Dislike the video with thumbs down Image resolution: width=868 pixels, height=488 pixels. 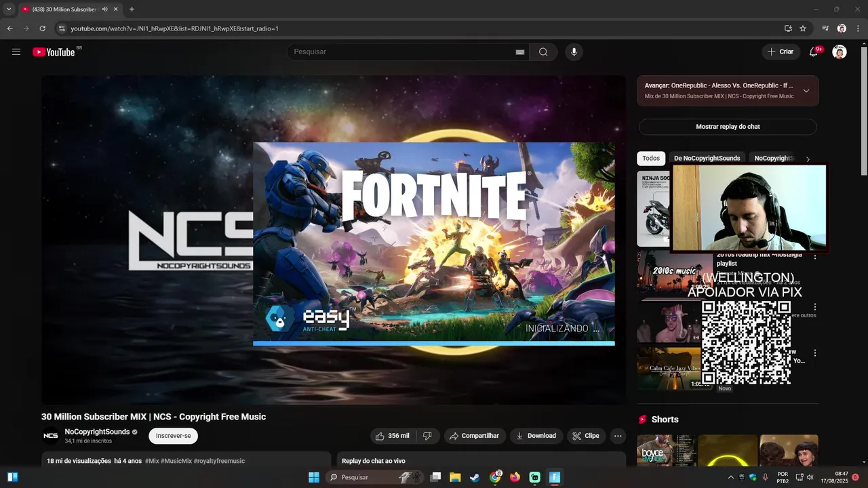[427, 436]
